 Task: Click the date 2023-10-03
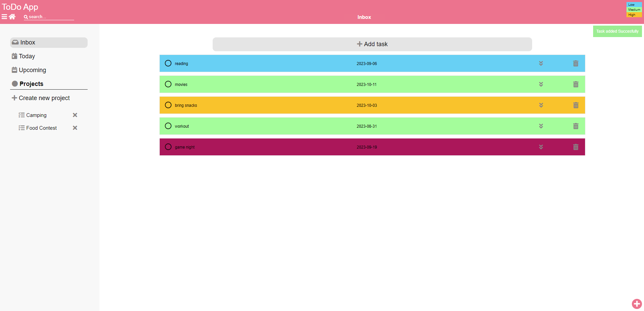tap(367, 105)
